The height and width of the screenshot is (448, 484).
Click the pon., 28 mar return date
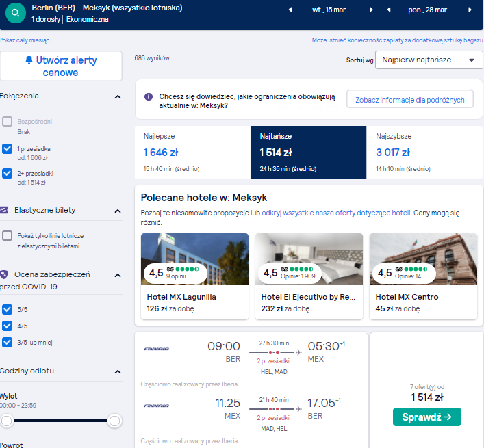click(427, 10)
